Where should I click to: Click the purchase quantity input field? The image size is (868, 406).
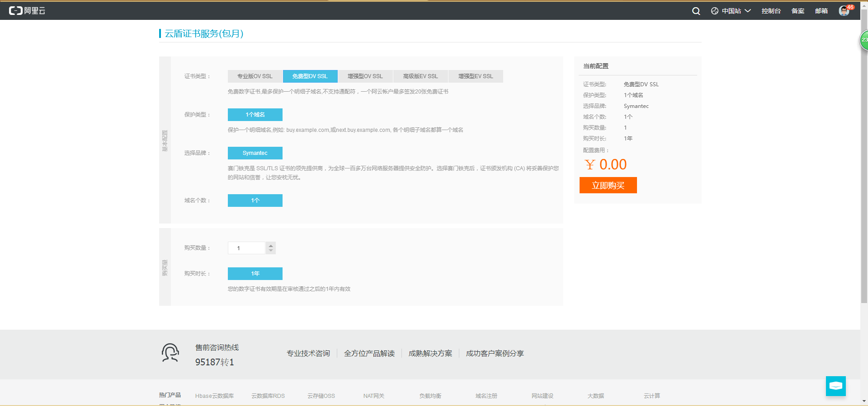(x=246, y=248)
